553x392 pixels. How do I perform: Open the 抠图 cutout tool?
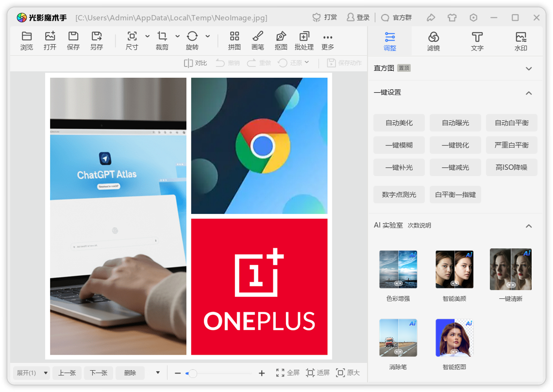coord(281,41)
